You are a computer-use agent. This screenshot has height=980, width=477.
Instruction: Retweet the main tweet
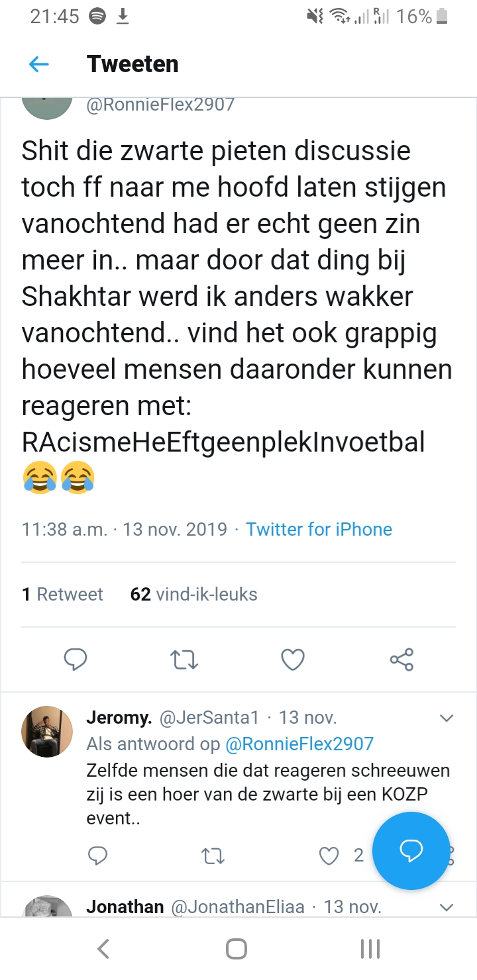184,660
